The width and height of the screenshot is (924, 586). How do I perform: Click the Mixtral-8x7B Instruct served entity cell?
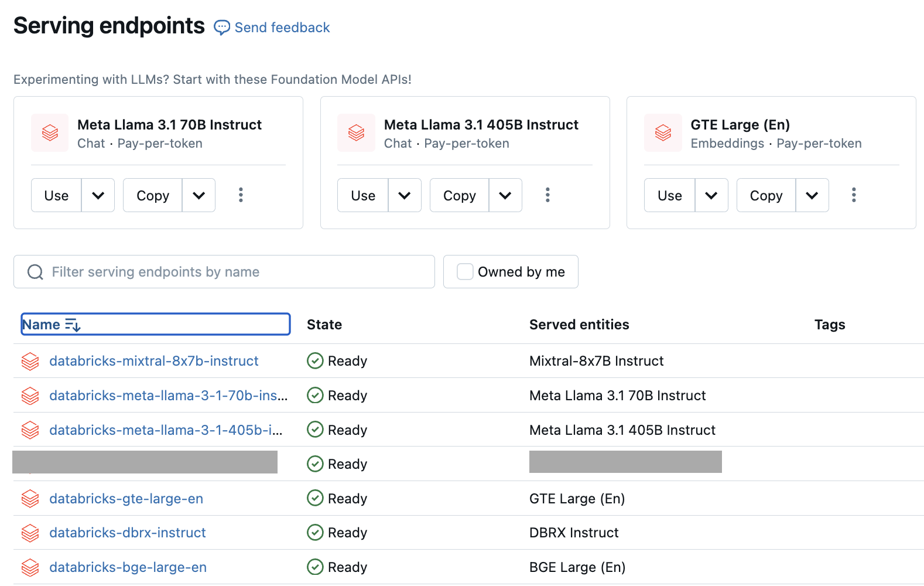pos(597,361)
